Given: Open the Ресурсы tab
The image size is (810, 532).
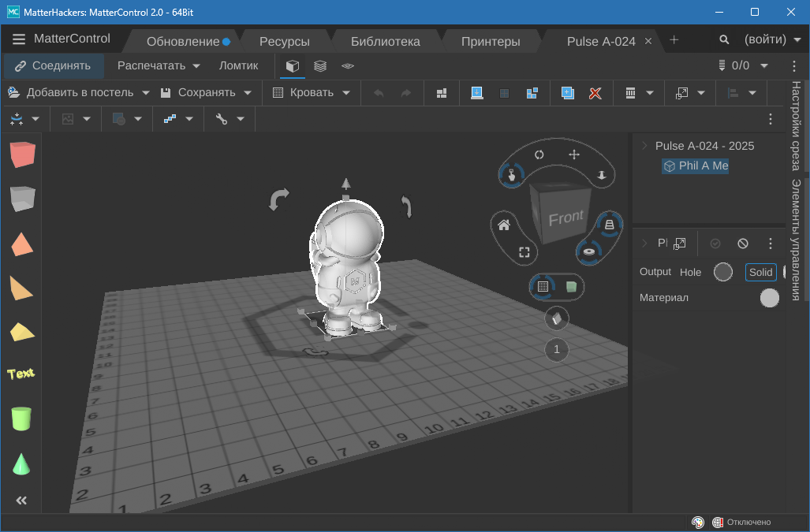Looking at the screenshot, I should tap(285, 41).
